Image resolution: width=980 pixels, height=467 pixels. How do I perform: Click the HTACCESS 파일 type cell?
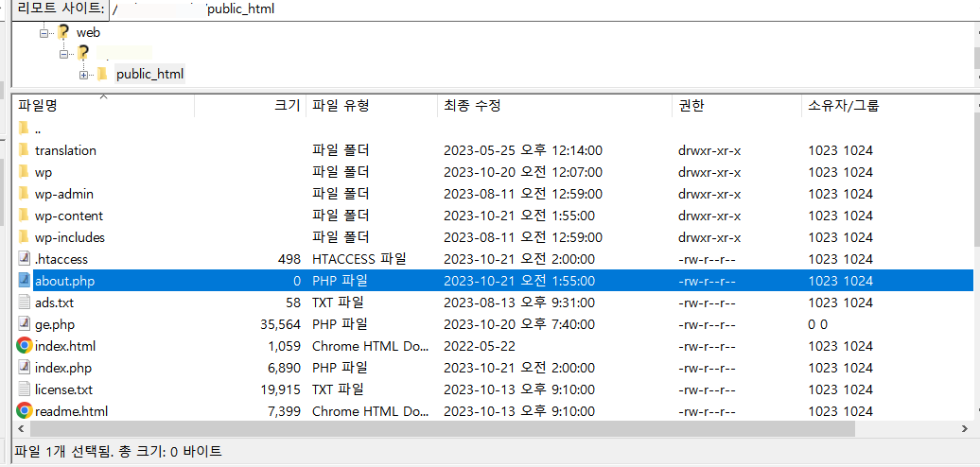359,259
